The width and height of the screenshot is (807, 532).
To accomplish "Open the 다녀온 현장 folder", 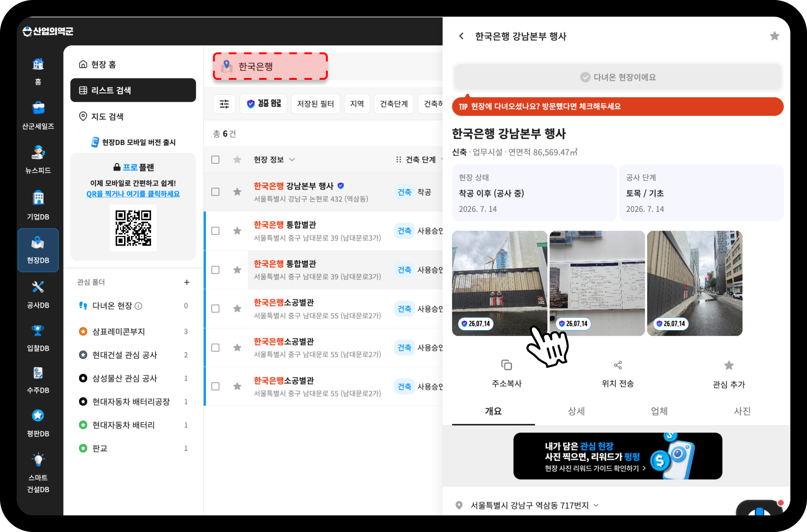I will coord(133,306).
